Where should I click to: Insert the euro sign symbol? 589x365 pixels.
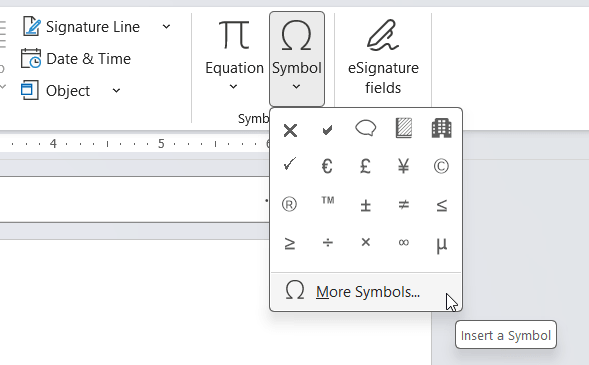click(328, 166)
